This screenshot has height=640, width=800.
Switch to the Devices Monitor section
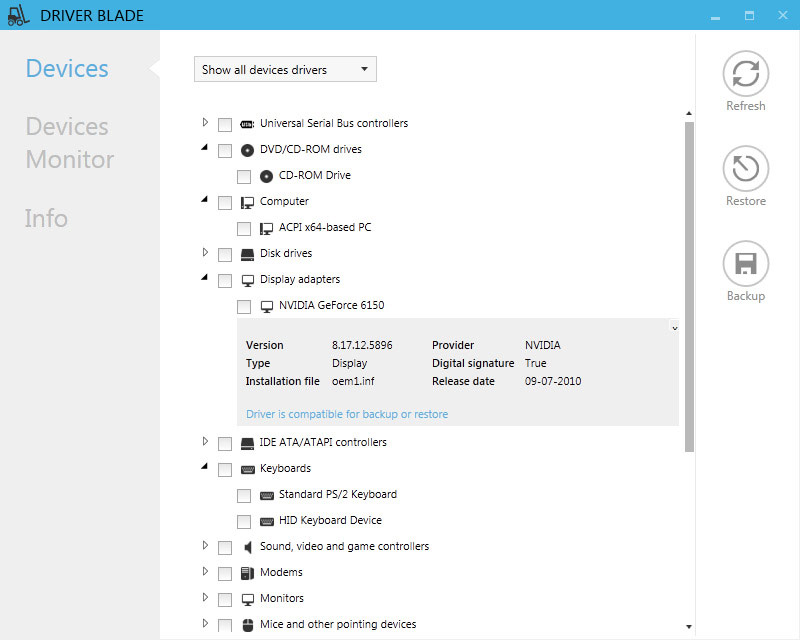[x=70, y=143]
